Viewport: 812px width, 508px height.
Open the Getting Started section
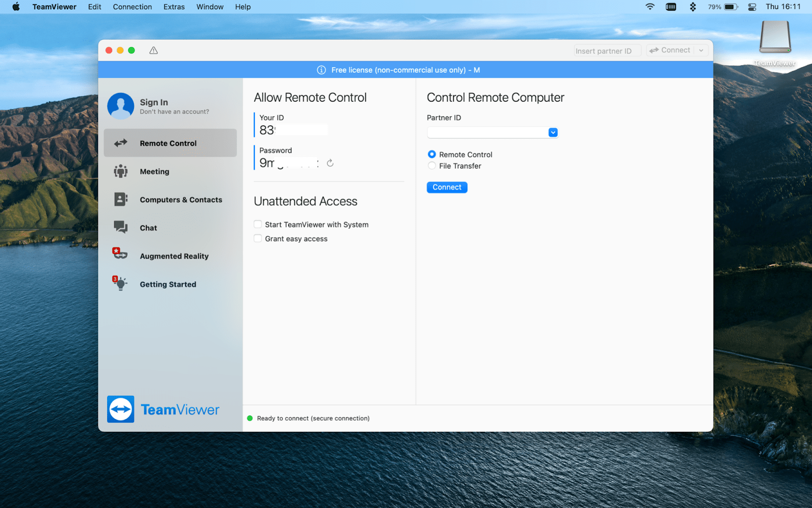click(167, 284)
